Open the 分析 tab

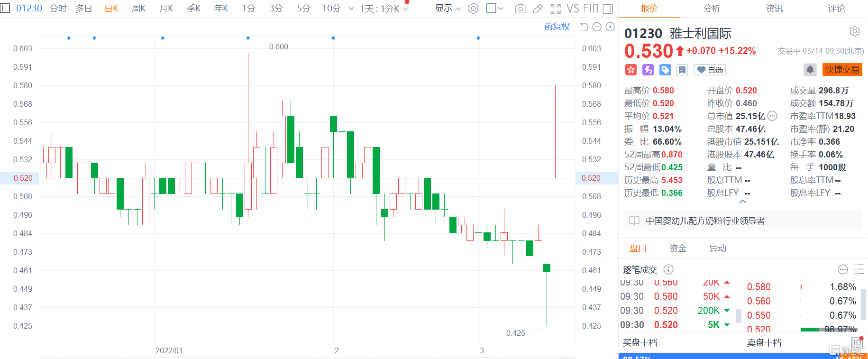pos(712,9)
